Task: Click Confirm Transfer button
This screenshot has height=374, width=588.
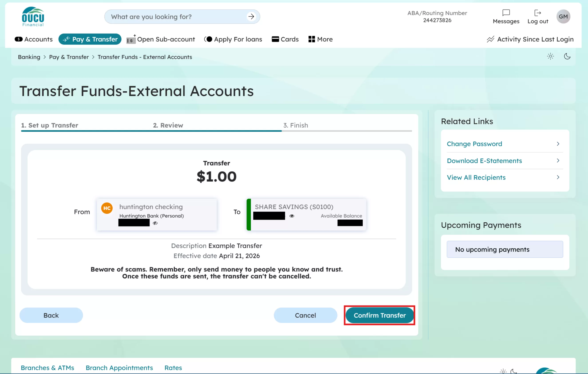Action: (380, 315)
